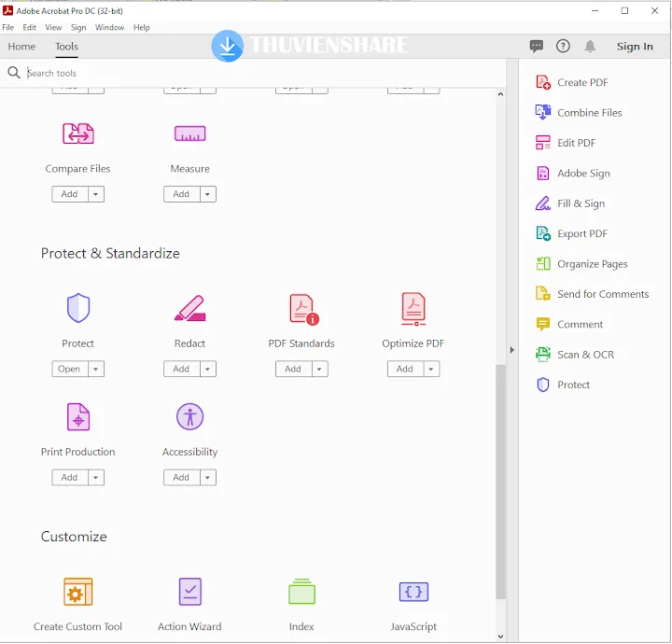Select the Measure ruler icon
This screenshot has height=644, width=672.
tap(189, 133)
